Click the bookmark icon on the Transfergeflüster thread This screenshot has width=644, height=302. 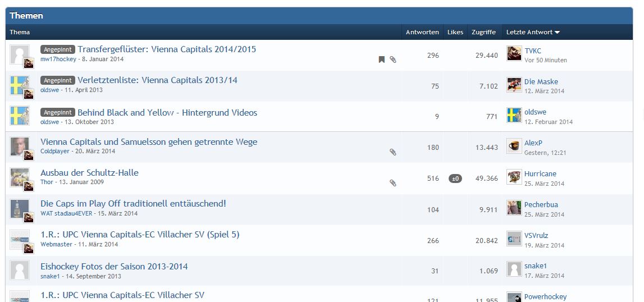click(381, 60)
